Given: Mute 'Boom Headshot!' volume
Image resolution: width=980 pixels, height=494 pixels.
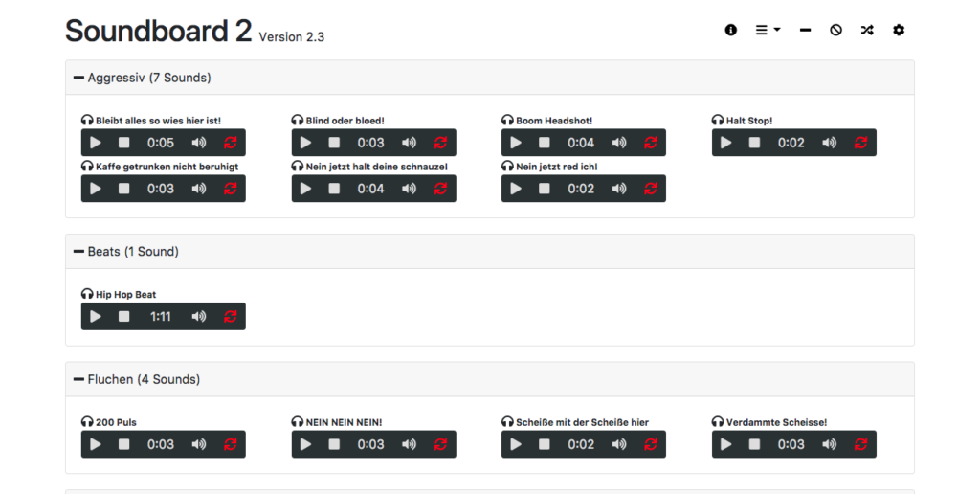Looking at the screenshot, I should pos(619,143).
